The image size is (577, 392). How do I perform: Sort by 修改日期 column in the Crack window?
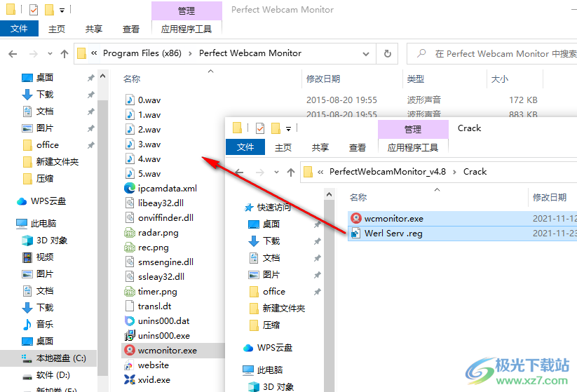point(550,198)
